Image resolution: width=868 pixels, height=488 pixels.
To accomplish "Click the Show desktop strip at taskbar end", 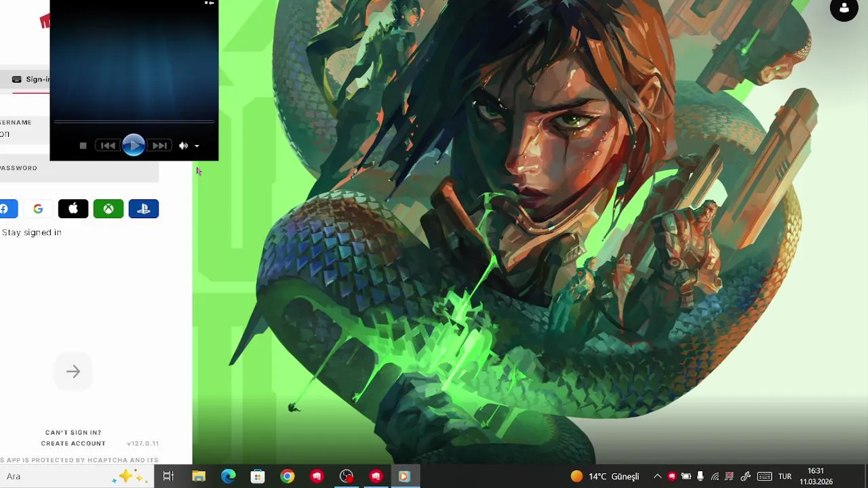I will click(x=865, y=476).
